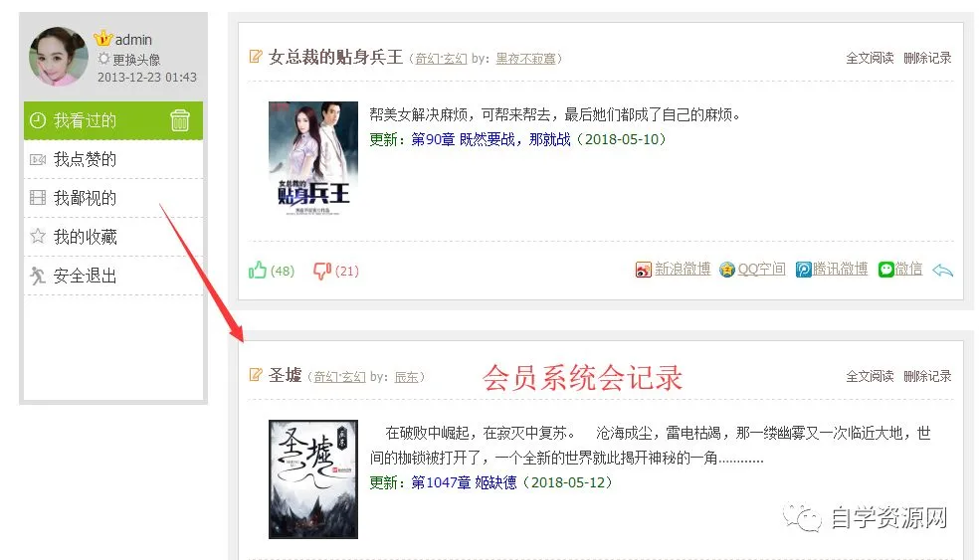Click the thumbs-up icon with 48 likes
Viewport: 979px width, 560px height.
tap(258, 271)
